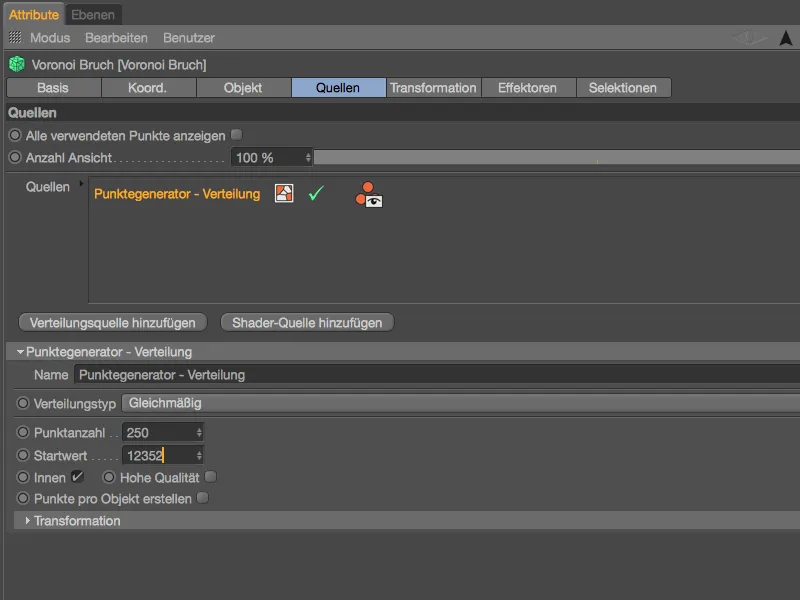Toggle the green checkmark for Punktegenerator source
The height and width of the screenshot is (600, 800).
tap(316, 194)
